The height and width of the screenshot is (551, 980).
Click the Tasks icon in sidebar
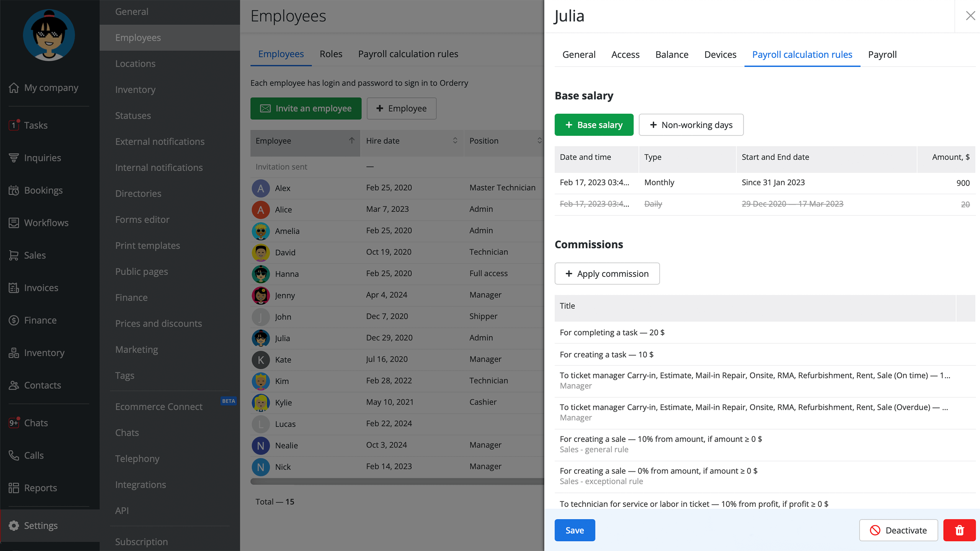coord(14,125)
